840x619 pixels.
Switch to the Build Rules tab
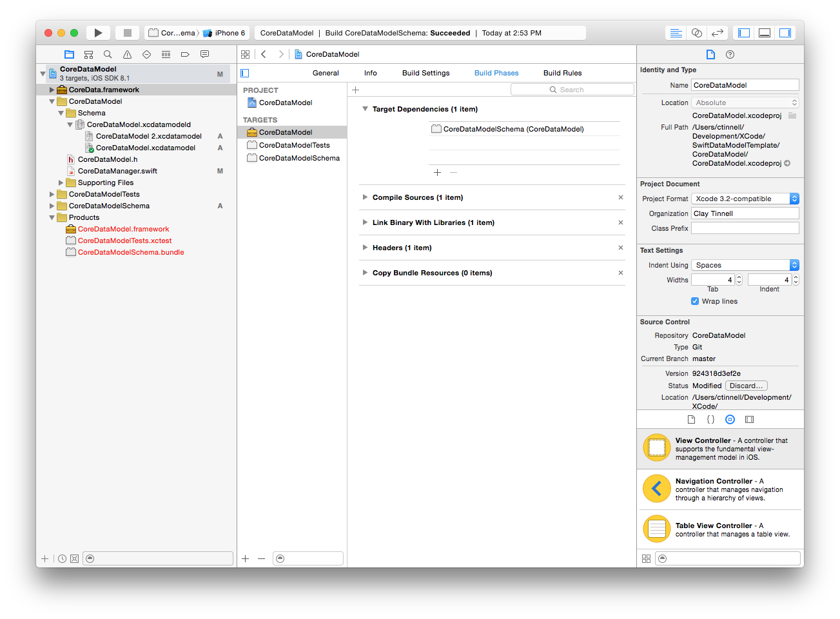(563, 74)
